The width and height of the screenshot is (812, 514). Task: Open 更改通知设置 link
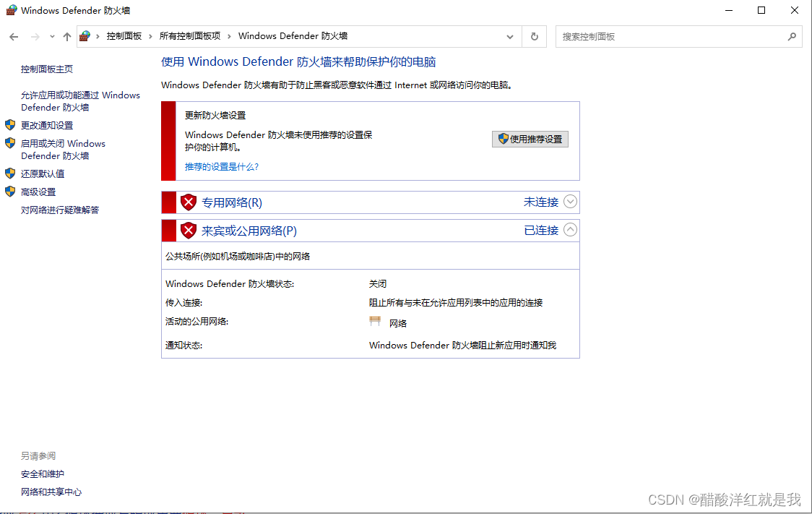tap(47, 125)
